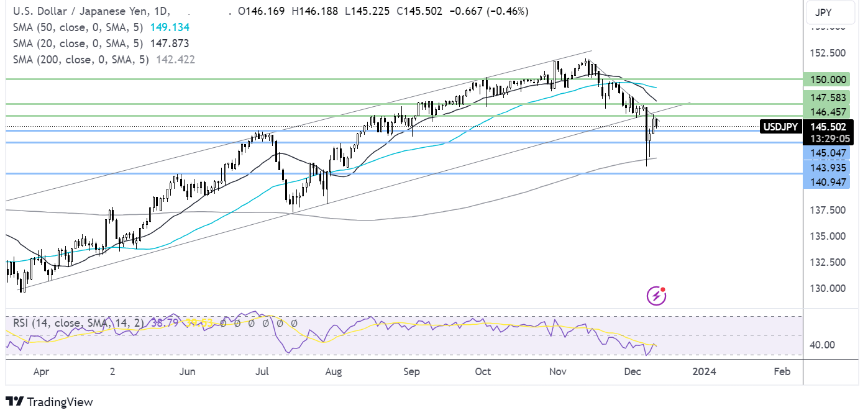Click the 152.500 price axis value

point(828,53)
